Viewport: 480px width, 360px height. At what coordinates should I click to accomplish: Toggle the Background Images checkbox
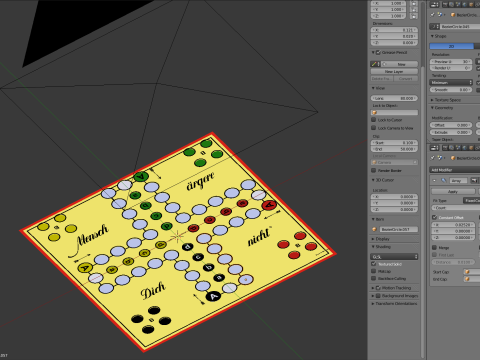[x=378, y=296]
